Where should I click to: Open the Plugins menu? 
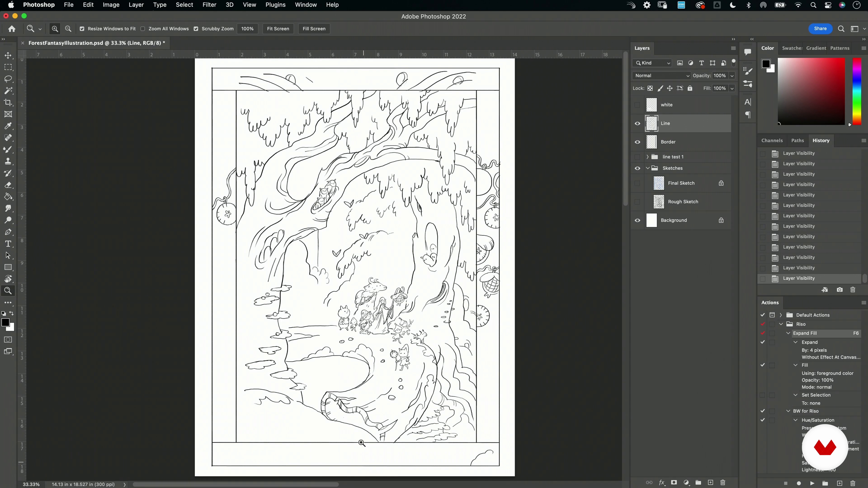pos(275,5)
